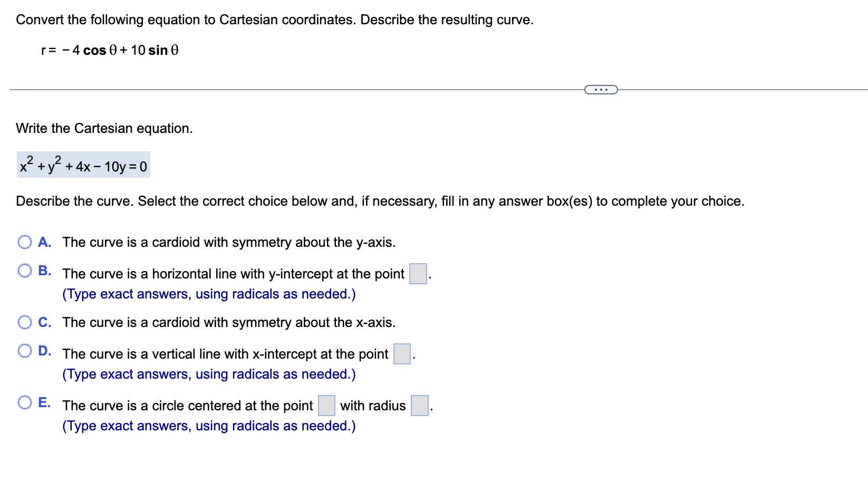
Task: Select radio button for choice C
Action: [x=24, y=322]
